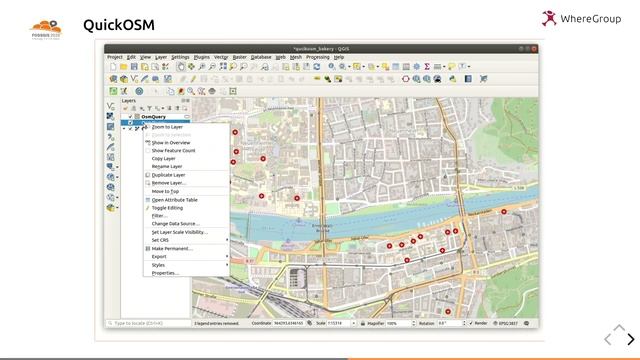Toggle visibility of OsmQuery layer
The height and width of the screenshot is (360, 640).
pyautogui.click(x=131, y=117)
